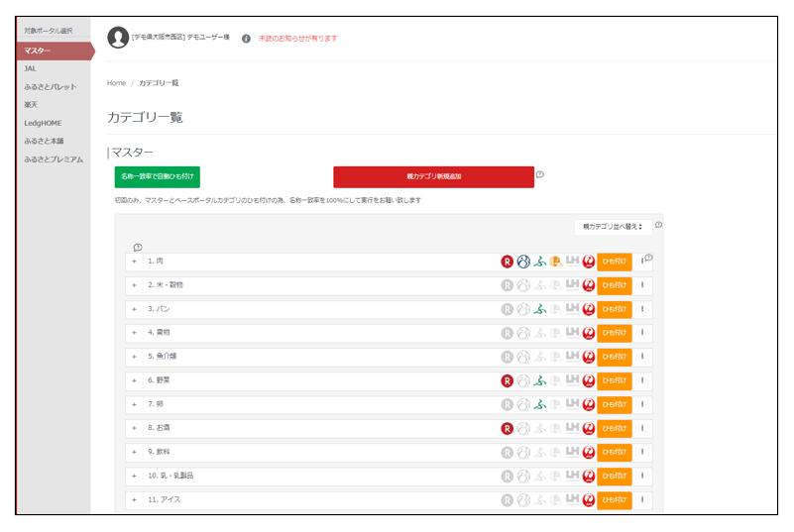Click the LH icon in the 果物 row

[572, 333]
